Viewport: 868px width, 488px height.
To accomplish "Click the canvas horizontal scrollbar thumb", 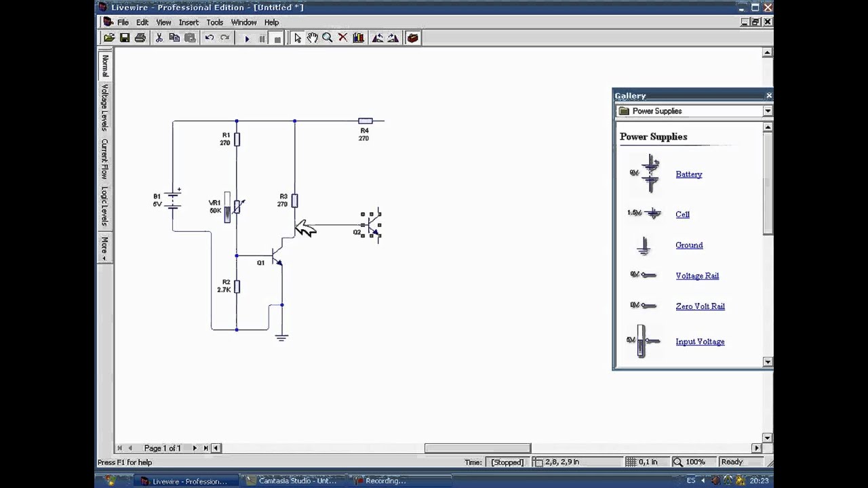I will (477, 448).
